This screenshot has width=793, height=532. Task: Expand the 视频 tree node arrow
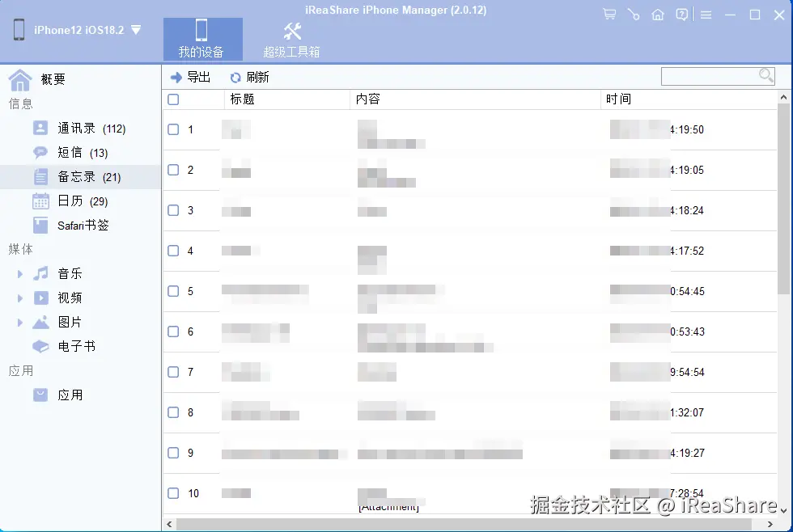point(19,298)
